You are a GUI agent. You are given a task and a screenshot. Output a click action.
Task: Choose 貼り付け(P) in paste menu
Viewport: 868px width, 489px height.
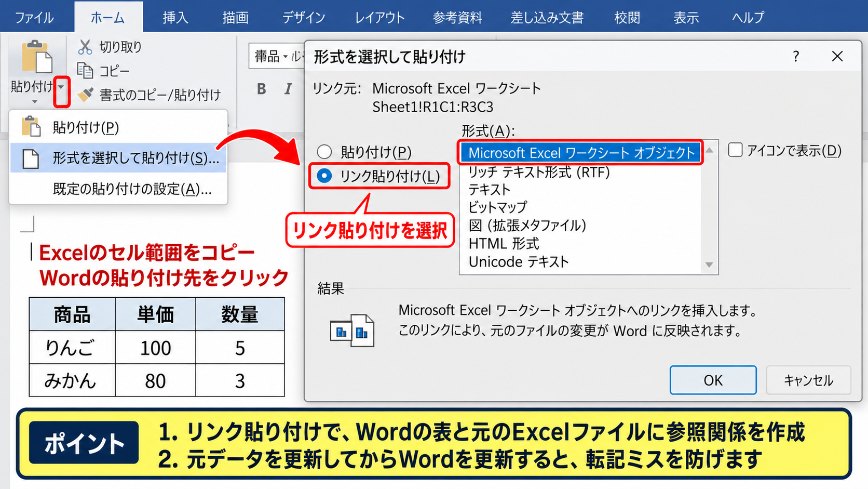[118, 127]
